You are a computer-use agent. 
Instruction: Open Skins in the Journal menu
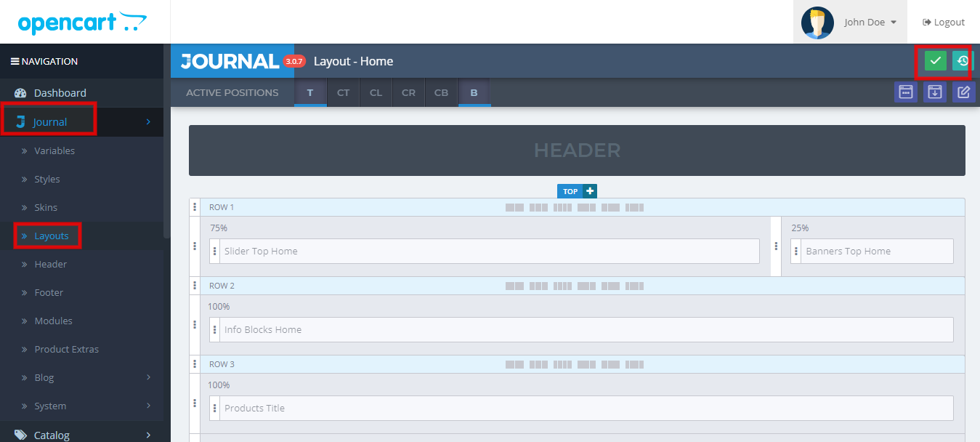pos(46,207)
